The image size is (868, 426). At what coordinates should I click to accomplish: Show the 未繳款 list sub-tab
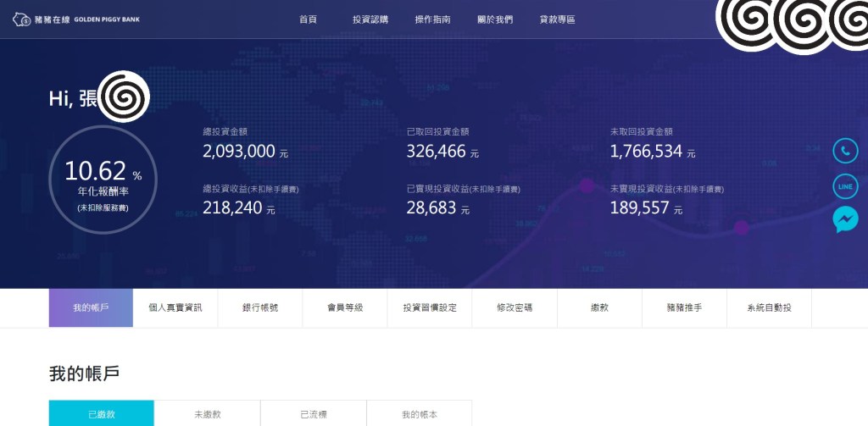tap(208, 414)
